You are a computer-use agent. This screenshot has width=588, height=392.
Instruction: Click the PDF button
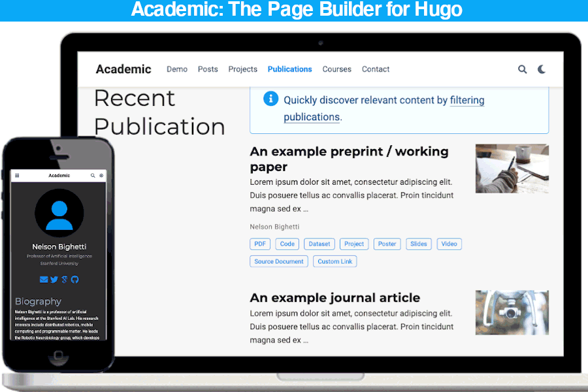[260, 244]
